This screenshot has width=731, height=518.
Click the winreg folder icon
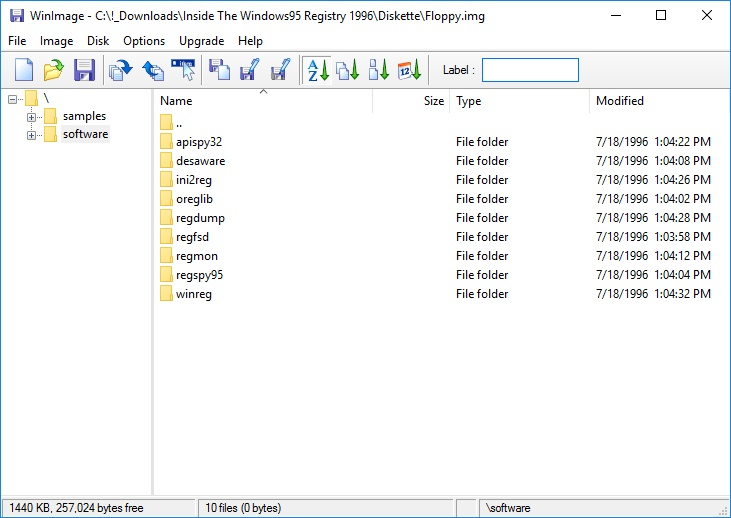click(x=166, y=294)
